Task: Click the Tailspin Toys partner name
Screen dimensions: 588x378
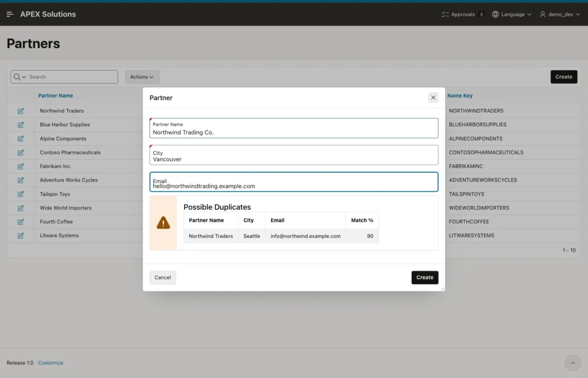Action: tap(55, 194)
